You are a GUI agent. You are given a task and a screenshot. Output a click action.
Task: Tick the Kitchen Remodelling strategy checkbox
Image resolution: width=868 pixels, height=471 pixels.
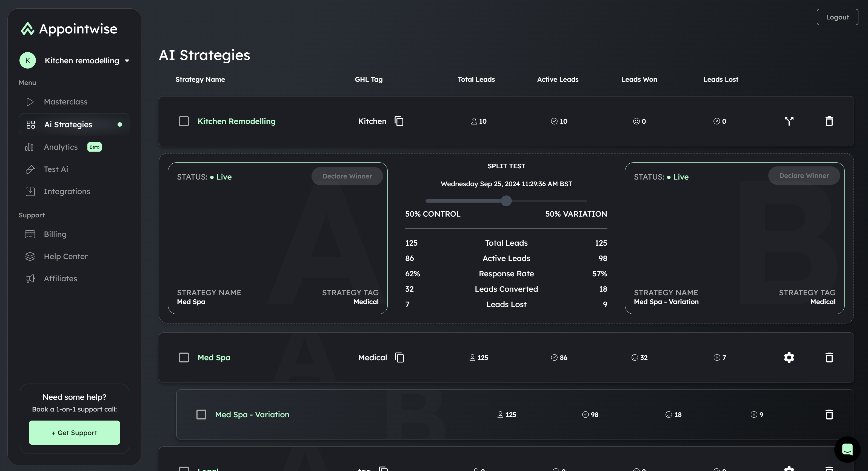tap(184, 121)
